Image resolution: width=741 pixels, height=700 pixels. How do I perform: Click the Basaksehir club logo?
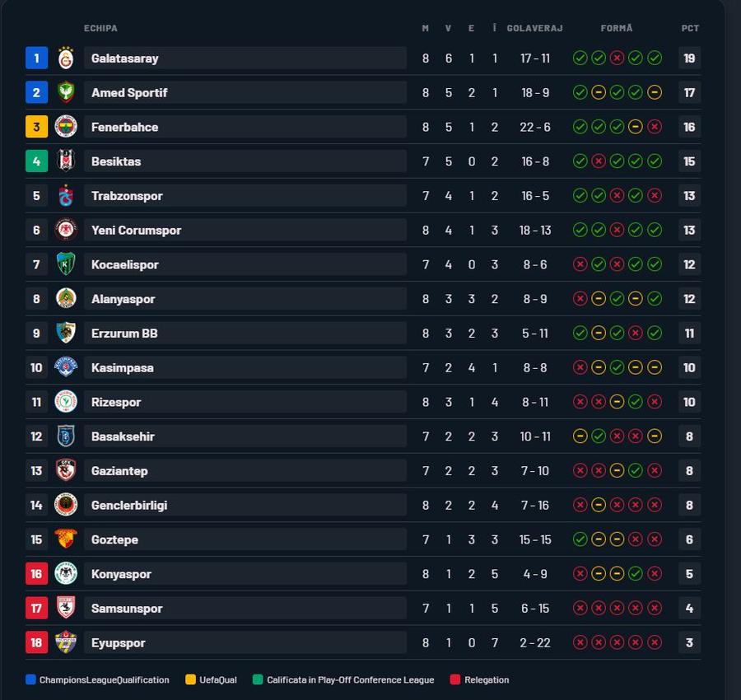click(66, 436)
